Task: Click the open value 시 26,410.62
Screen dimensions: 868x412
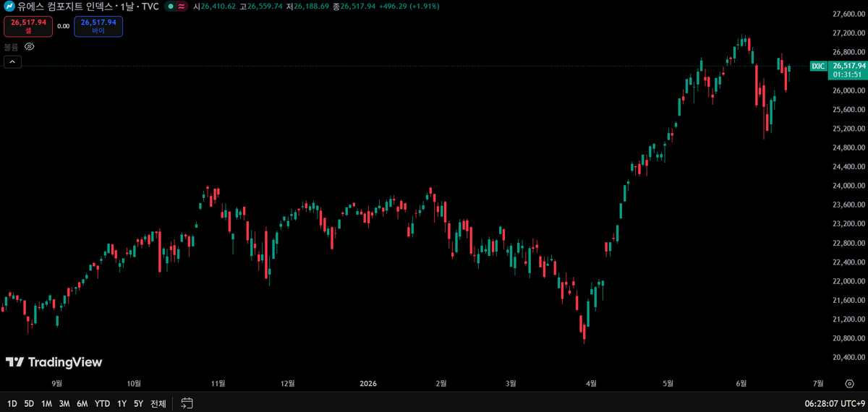Action: click(216, 7)
